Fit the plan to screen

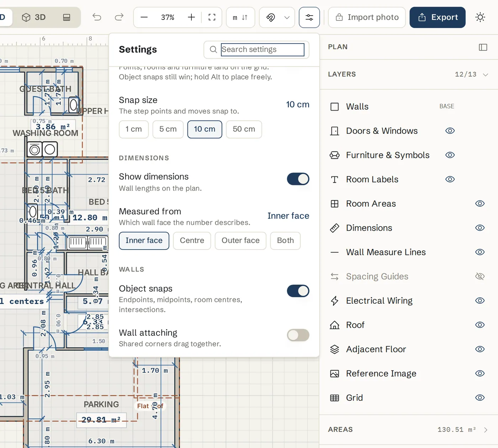click(x=212, y=17)
